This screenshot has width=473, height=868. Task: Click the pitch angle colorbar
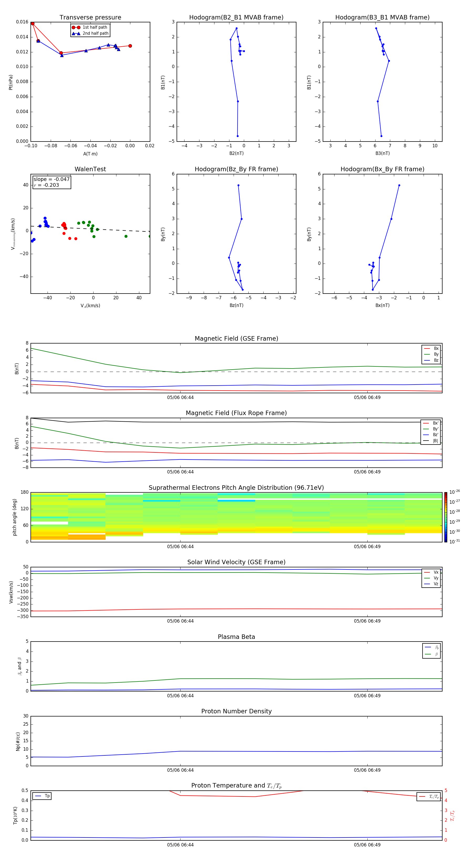point(445,517)
